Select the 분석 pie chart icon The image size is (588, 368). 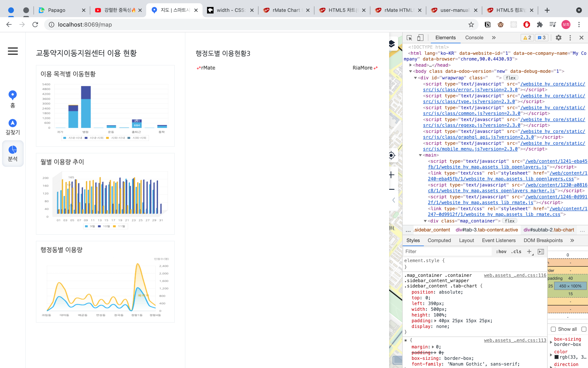click(13, 150)
